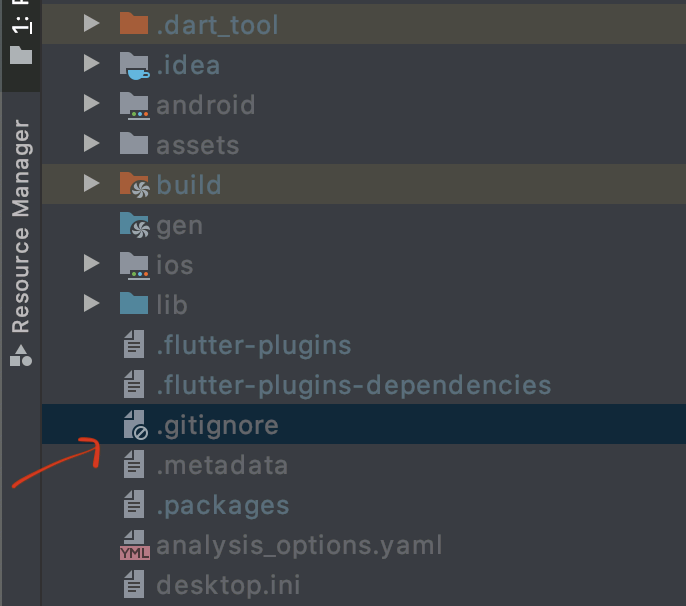Image resolution: width=686 pixels, height=606 pixels.
Task: Click the .gitignore file icon
Action: [x=134, y=425]
